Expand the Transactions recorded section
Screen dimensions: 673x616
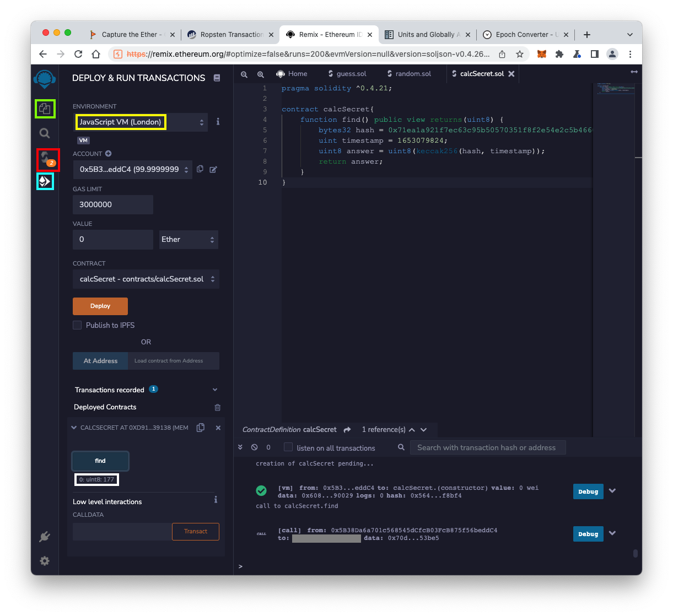click(x=215, y=390)
